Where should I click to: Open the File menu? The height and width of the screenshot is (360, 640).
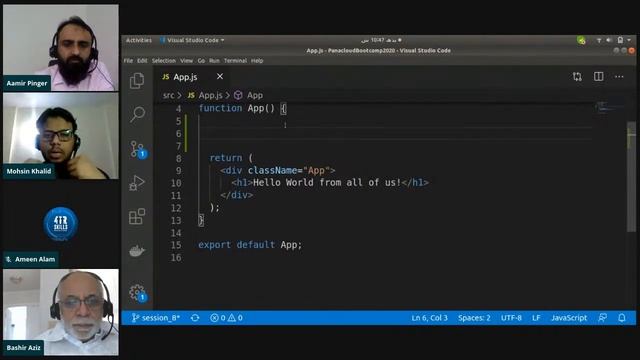128,60
